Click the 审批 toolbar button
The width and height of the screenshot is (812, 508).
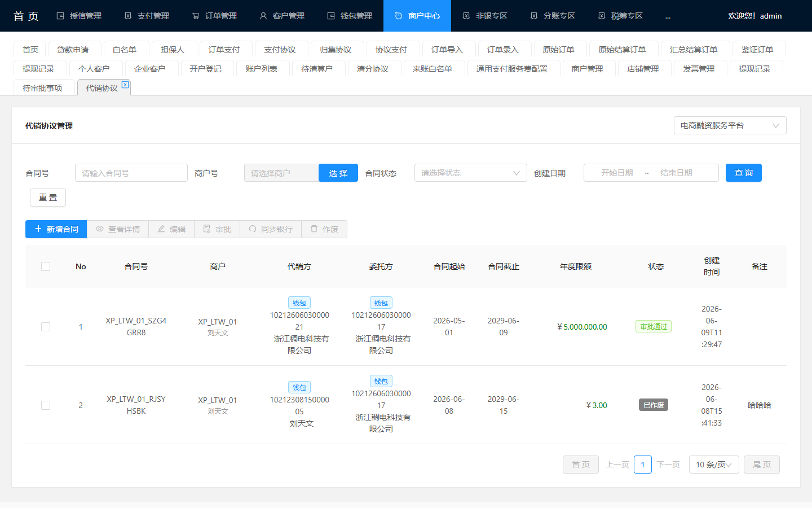[x=217, y=229]
